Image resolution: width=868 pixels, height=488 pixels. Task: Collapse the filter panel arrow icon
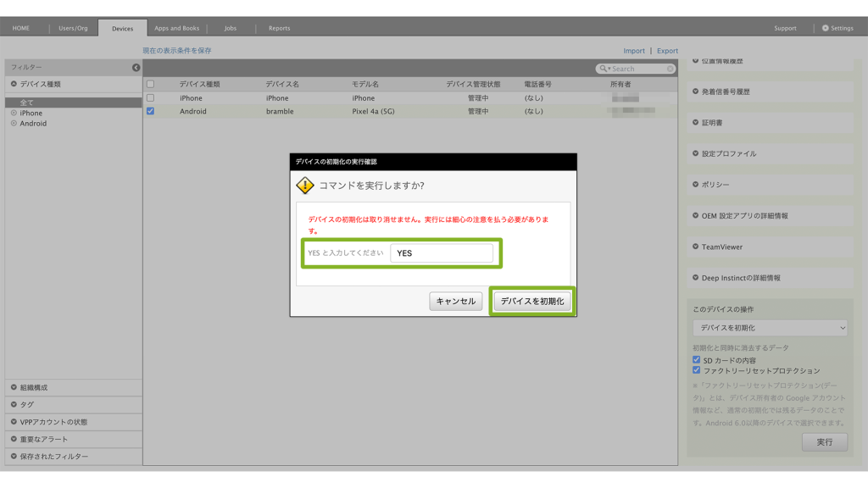(136, 67)
